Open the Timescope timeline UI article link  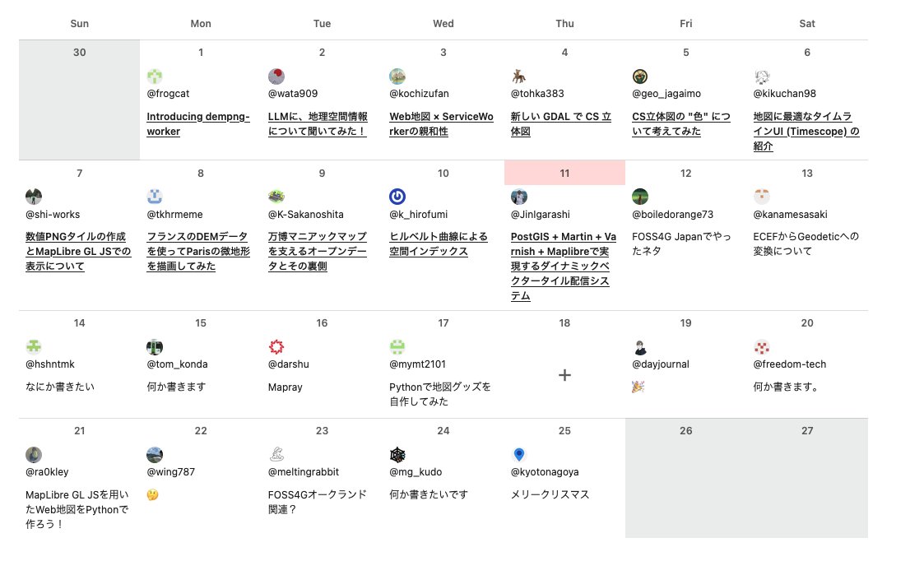pyautogui.click(x=806, y=131)
